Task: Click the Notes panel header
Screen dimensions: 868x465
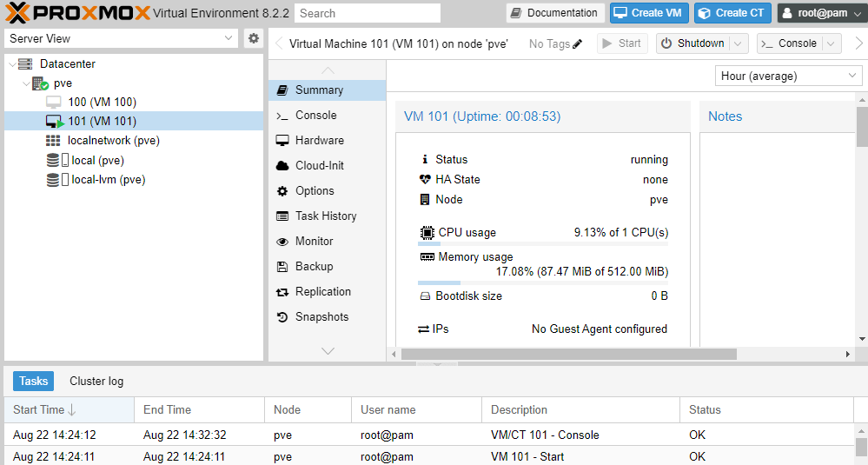Action: 778,116
